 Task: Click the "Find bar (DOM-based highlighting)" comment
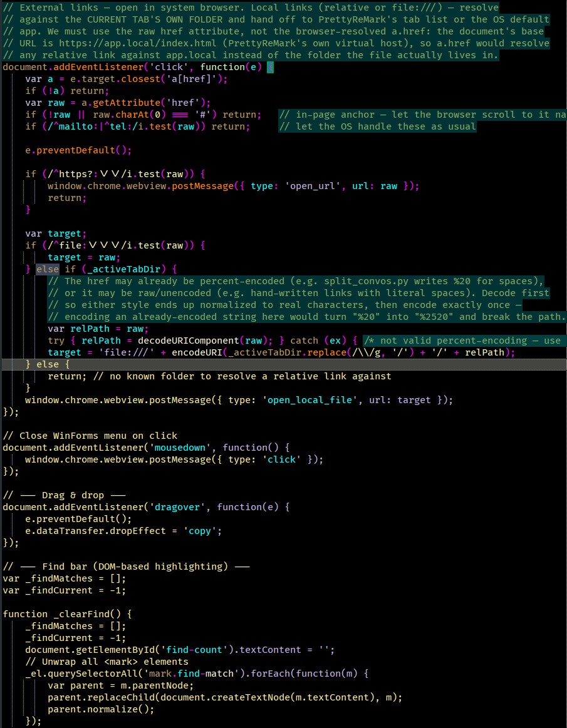tap(127, 567)
